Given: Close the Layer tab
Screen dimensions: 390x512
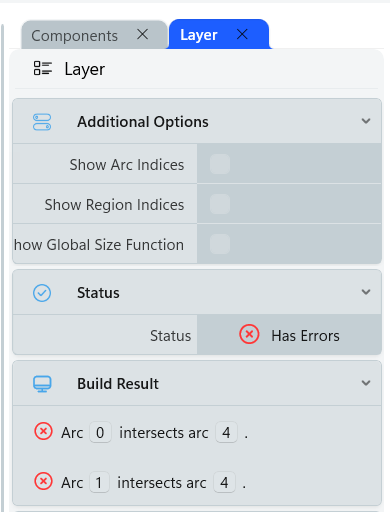Looking at the screenshot, I should [242, 34].
